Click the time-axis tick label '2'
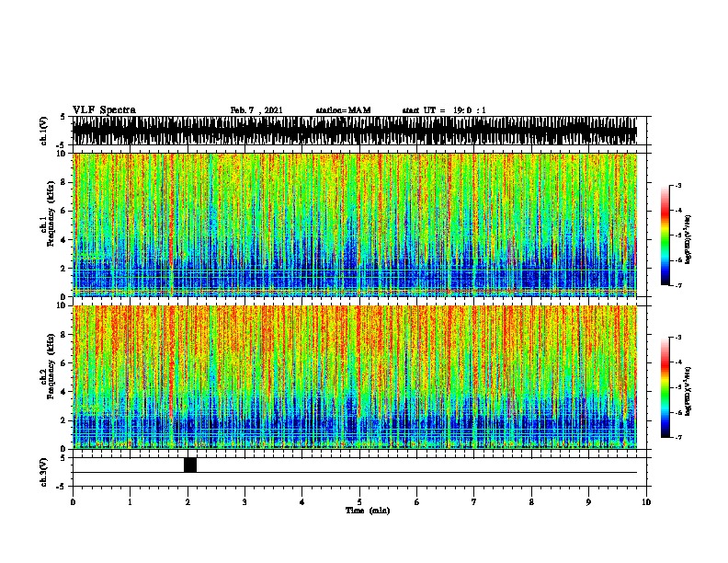Screen dimensions: 728x563 coord(188,502)
